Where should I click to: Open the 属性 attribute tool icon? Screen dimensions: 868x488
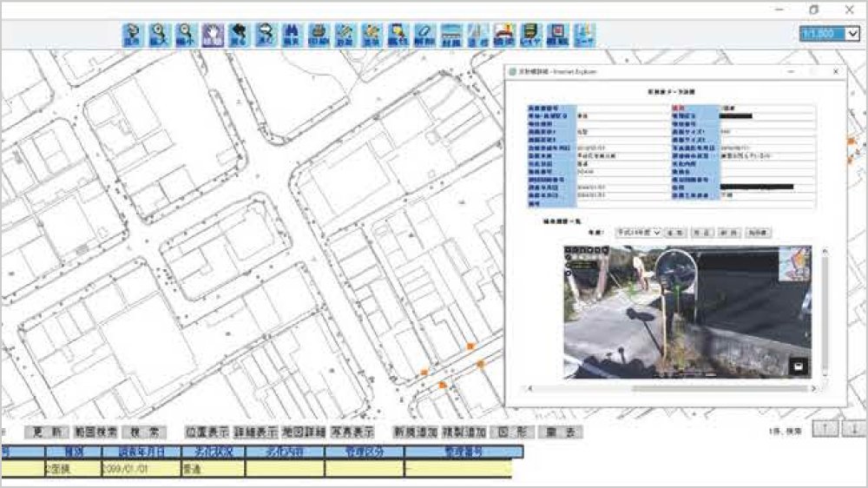pyautogui.click(x=398, y=35)
